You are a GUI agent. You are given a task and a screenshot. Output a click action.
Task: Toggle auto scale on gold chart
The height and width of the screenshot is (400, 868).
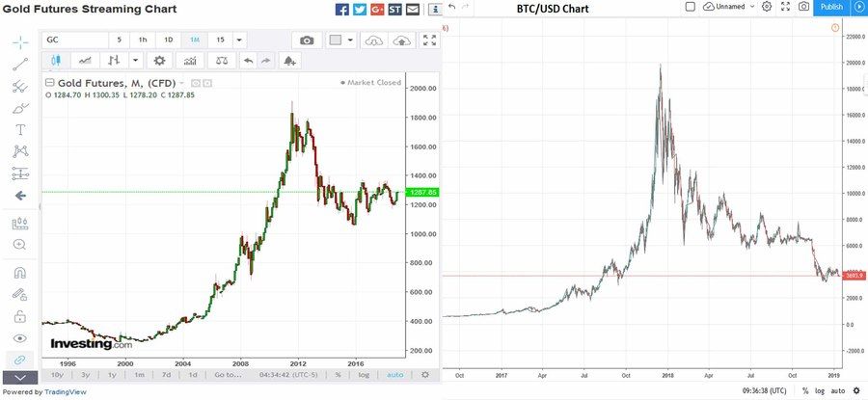coord(395,375)
